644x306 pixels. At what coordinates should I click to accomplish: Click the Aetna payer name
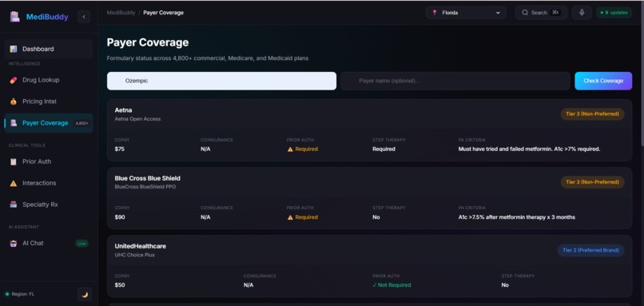pyautogui.click(x=123, y=110)
